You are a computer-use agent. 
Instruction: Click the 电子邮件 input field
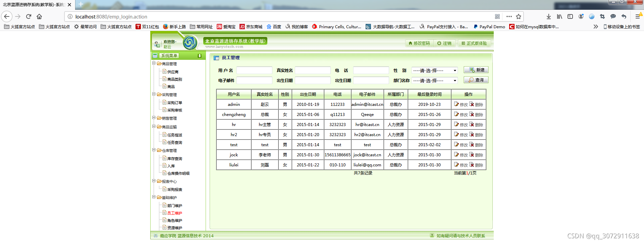click(x=254, y=80)
